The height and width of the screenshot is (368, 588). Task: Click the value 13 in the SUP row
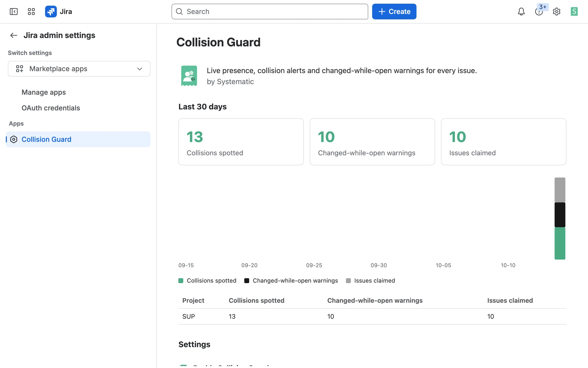tap(232, 316)
